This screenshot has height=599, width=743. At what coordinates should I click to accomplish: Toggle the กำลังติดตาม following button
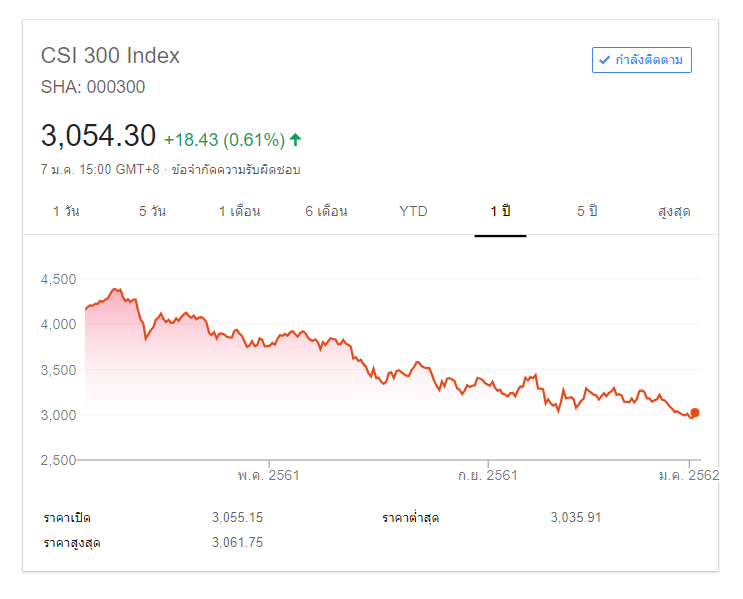click(x=641, y=60)
